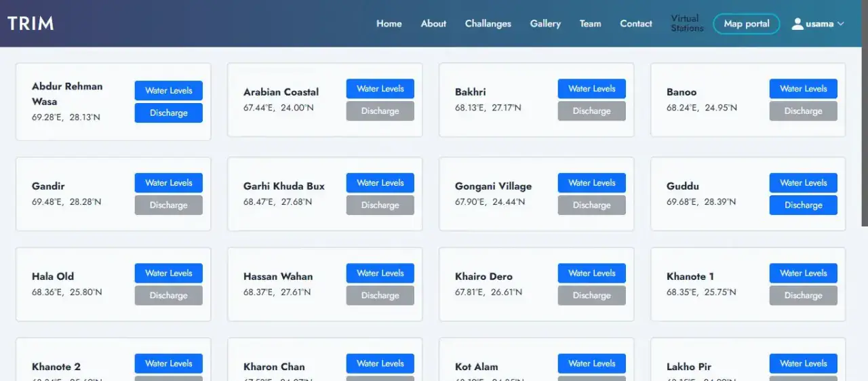Expand the usama account dropdown chevron
Viewport: 868px width, 381px height.
(841, 24)
